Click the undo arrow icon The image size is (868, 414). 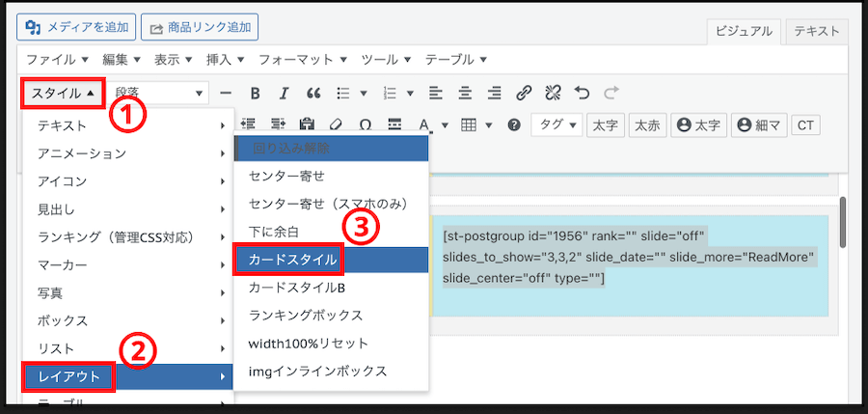581,94
